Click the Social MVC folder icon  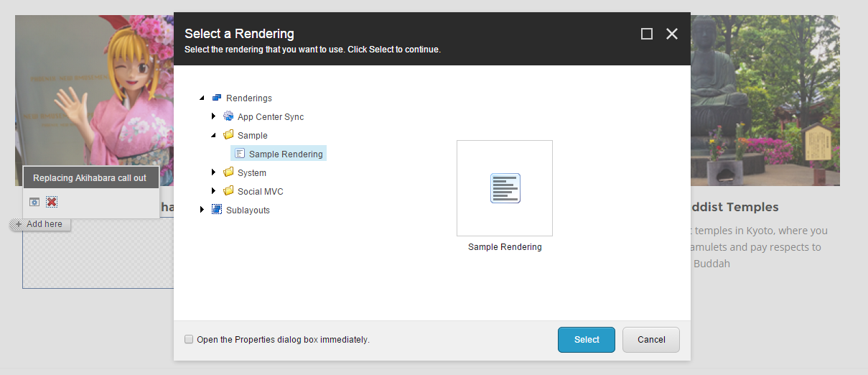pos(228,191)
